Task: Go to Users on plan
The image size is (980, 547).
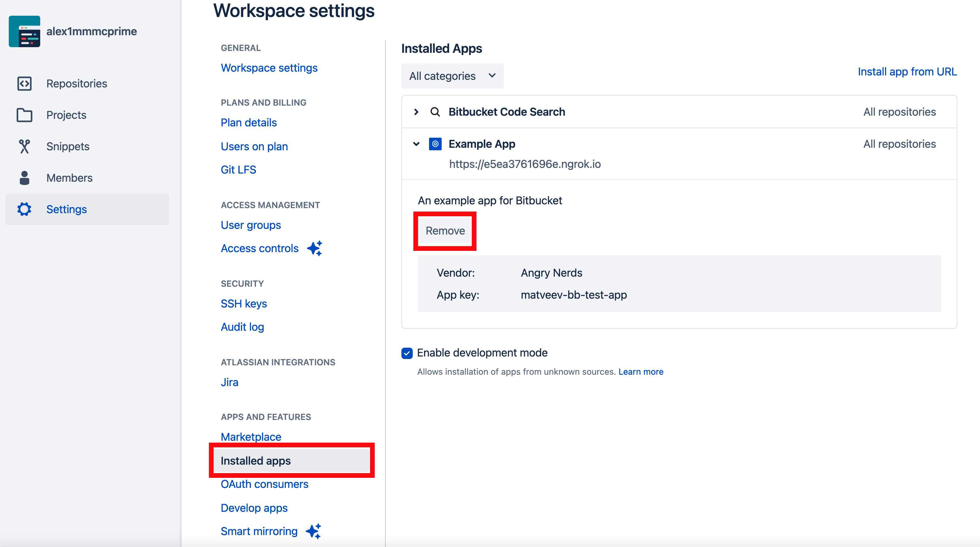Action: point(254,146)
